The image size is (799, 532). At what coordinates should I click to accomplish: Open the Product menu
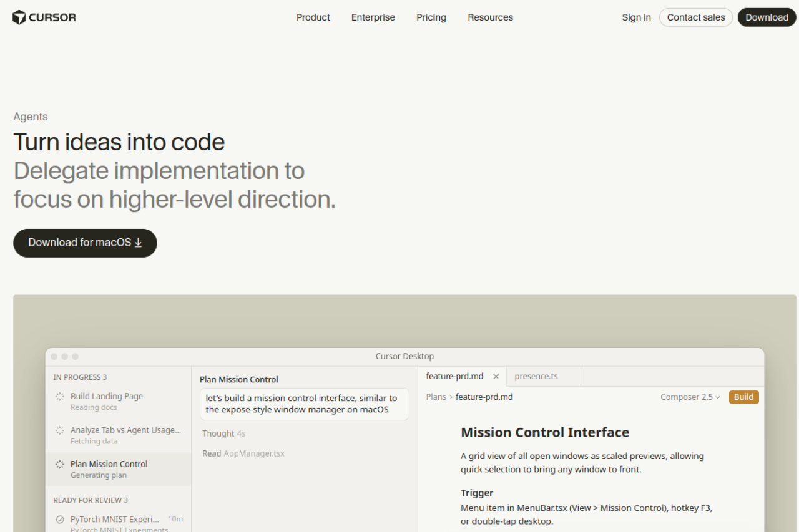(313, 17)
